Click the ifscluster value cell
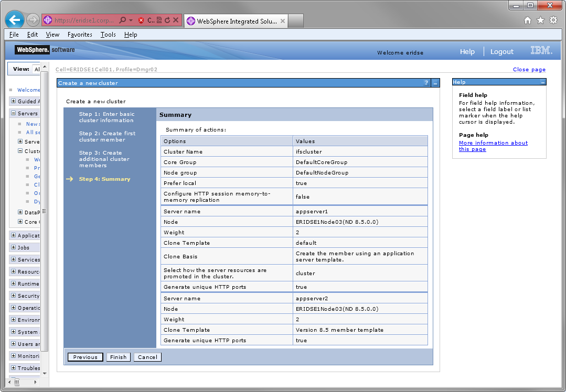 pos(360,151)
